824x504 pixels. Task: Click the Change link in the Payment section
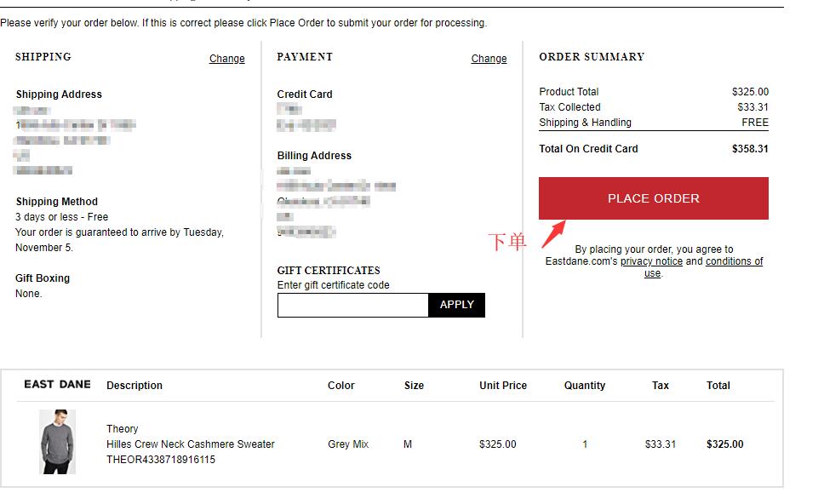(489, 59)
